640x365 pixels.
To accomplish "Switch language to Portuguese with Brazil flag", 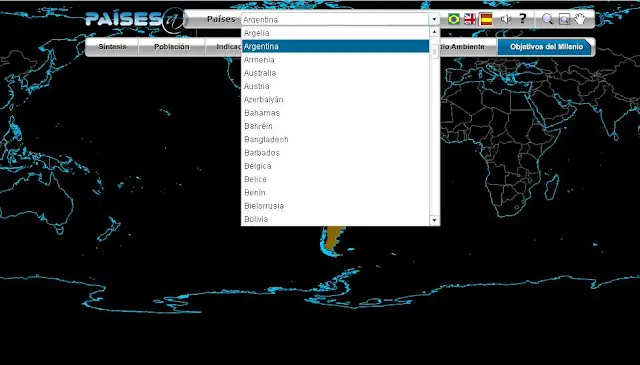I will click(453, 19).
